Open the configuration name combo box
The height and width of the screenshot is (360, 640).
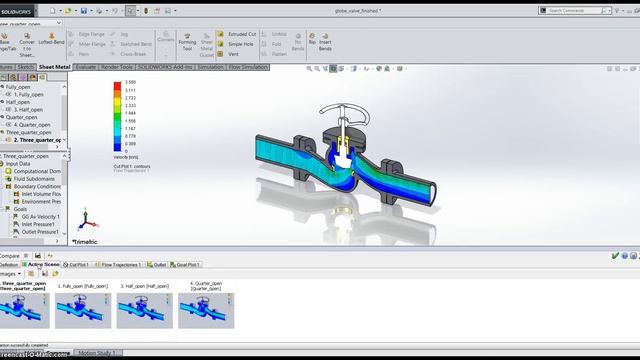coord(31,23)
